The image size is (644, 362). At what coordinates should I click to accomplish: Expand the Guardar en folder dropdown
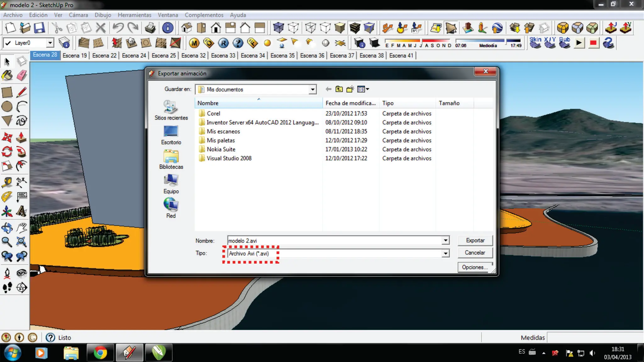click(312, 90)
